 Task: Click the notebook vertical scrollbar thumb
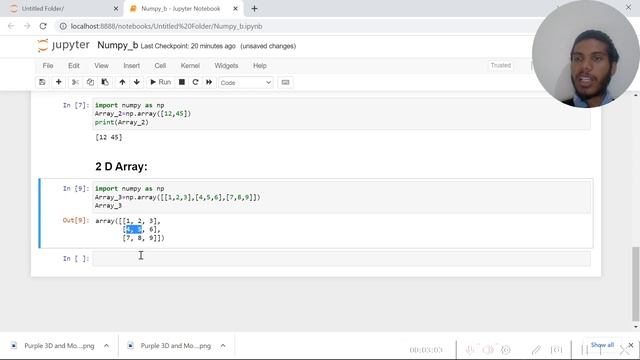636,284
